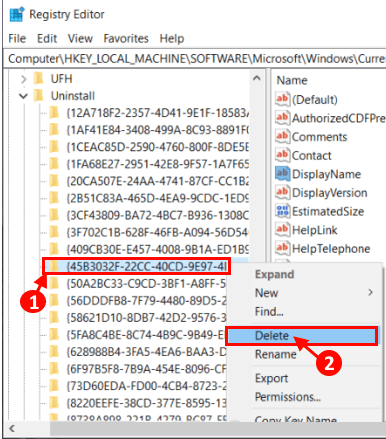This screenshot has height=439, width=386.
Task: Select key {2B51C83A-465D-4EA9-9CDC
Action: [158, 198]
